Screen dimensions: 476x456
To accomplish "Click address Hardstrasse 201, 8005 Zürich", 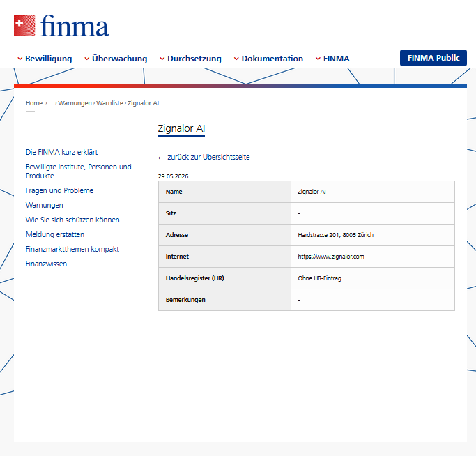I will click(336, 235).
